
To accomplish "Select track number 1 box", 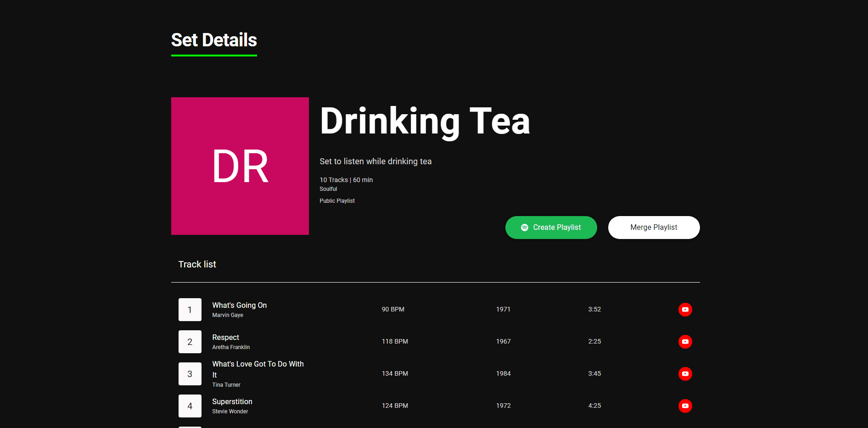I will point(190,310).
